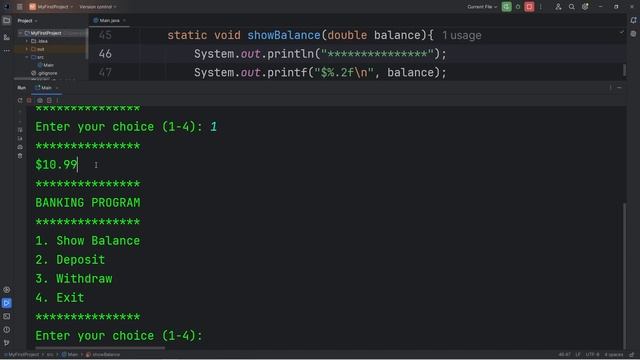Click the Debug bug icon in top toolbar
This screenshot has height=360, width=640.
(x=518, y=7)
